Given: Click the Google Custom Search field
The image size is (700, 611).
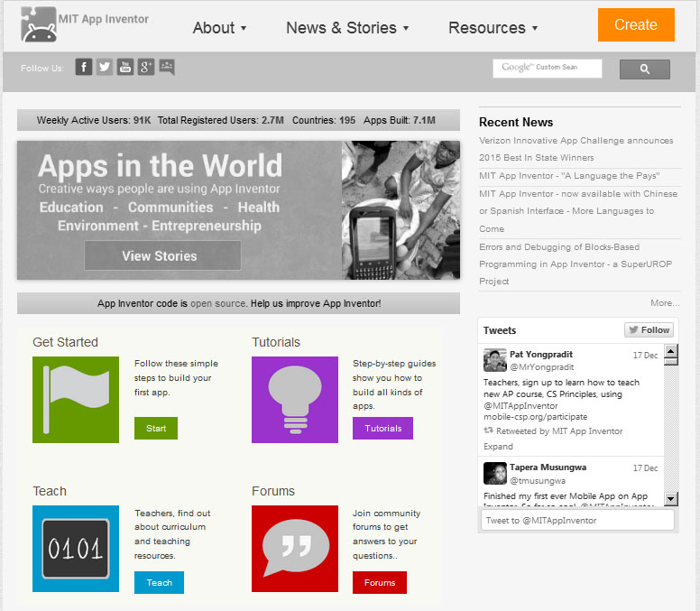Looking at the screenshot, I should point(548,69).
